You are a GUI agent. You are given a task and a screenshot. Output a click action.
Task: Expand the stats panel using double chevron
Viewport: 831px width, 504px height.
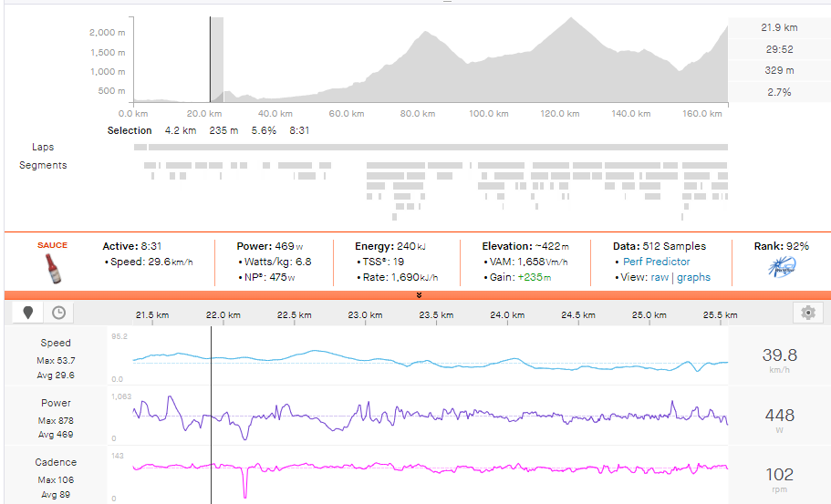[418, 294]
